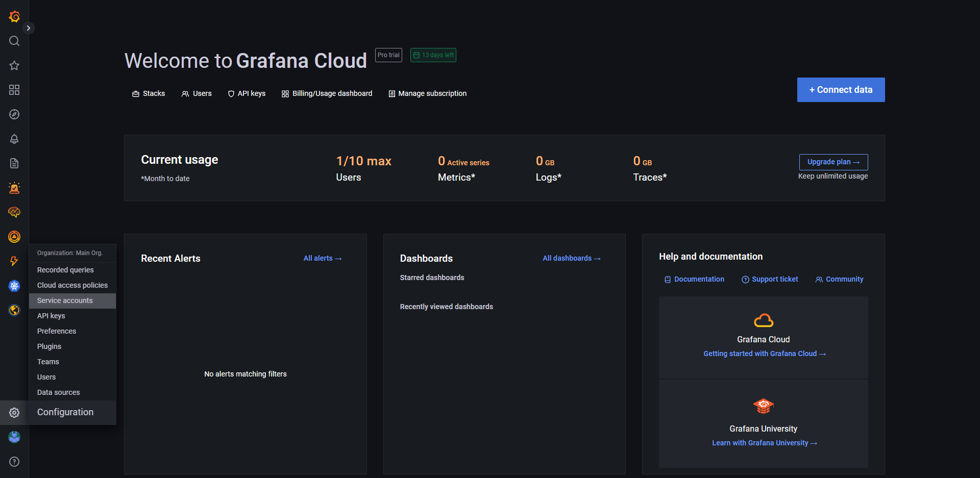Open Alerting bell icon
This screenshot has height=478, width=980.
[14, 139]
